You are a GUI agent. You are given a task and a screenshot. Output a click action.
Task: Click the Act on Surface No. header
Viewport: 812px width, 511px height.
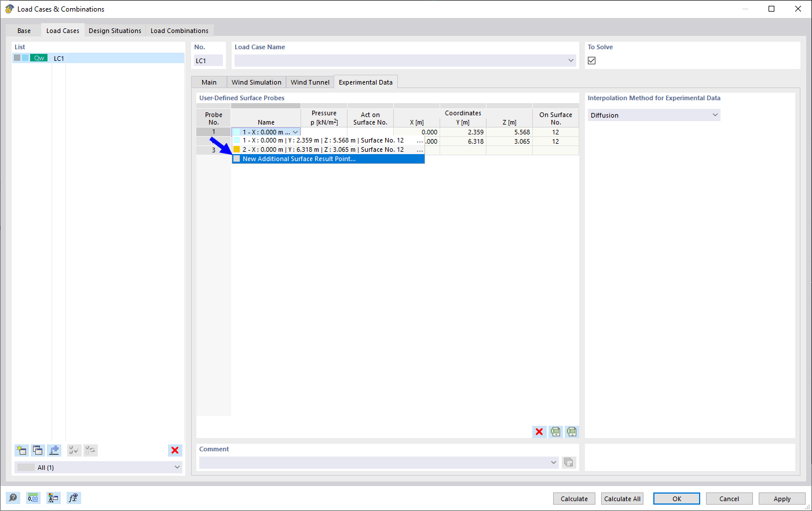[x=370, y=118]
